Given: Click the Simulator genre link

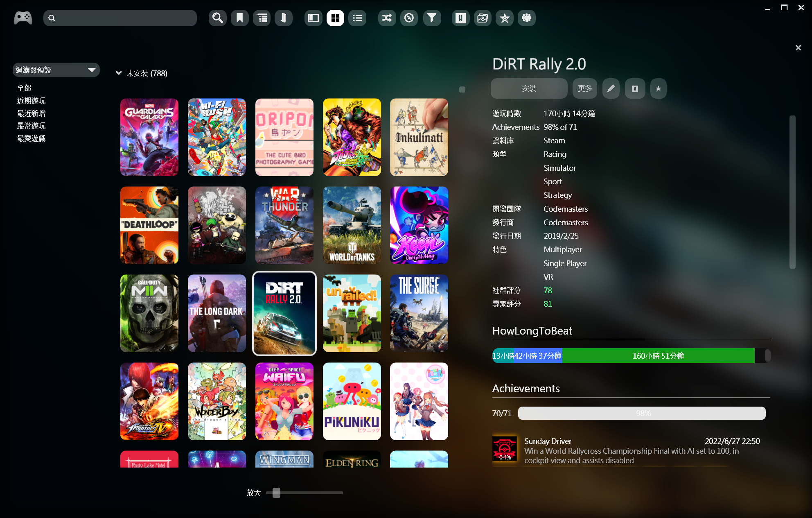Looking at the screenshot, I should (559, 168).
